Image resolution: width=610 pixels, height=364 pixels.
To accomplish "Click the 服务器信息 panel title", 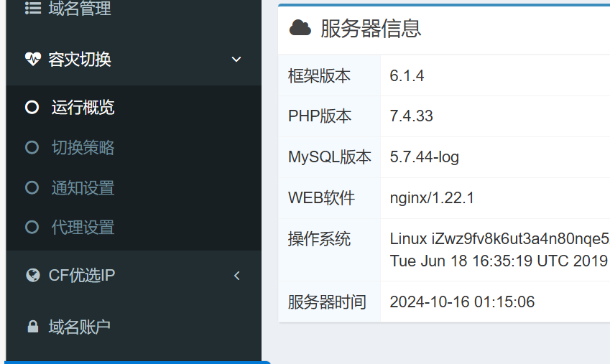I will [x=371, y=28].
